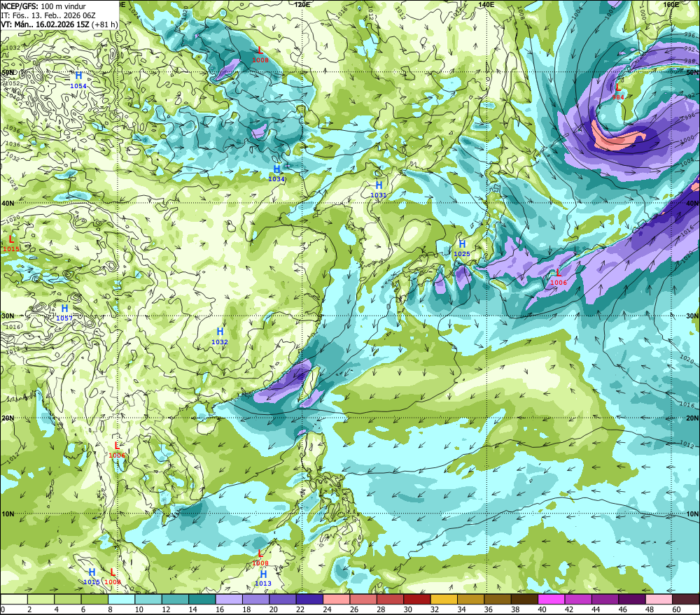Click the lavender 16–18 legend swatch
Image resolution: width=700 pixels, height=615 pixels.
[x=229, y=600]
